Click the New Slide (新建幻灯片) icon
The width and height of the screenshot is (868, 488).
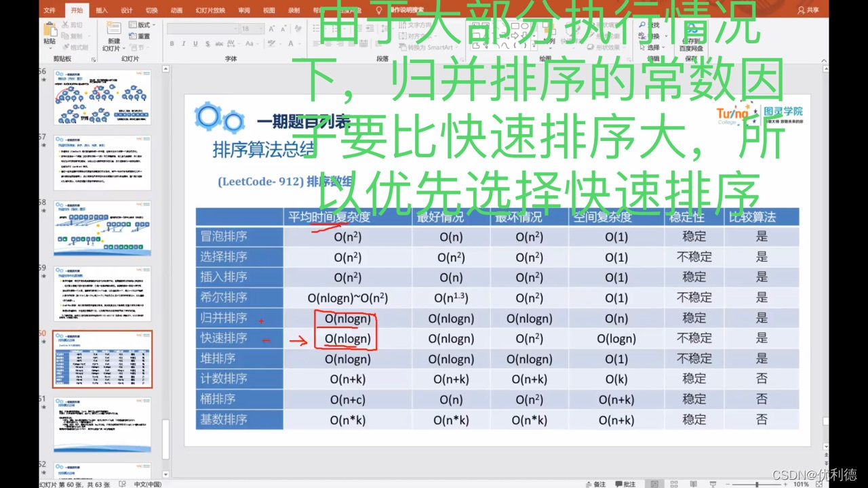(113, 27)
